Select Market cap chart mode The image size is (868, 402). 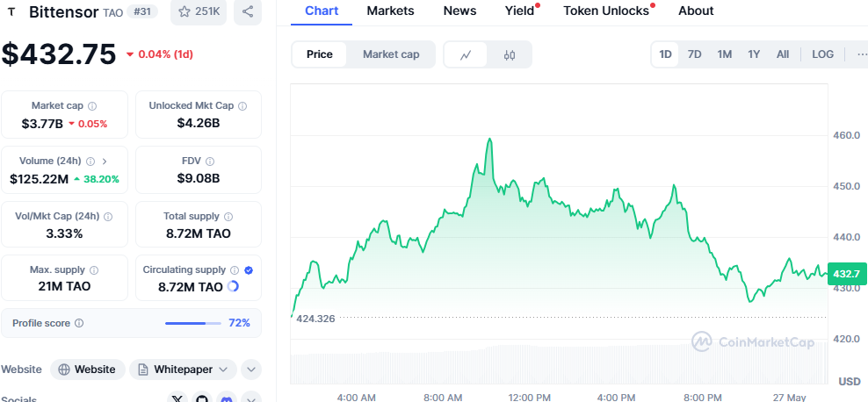391,54
